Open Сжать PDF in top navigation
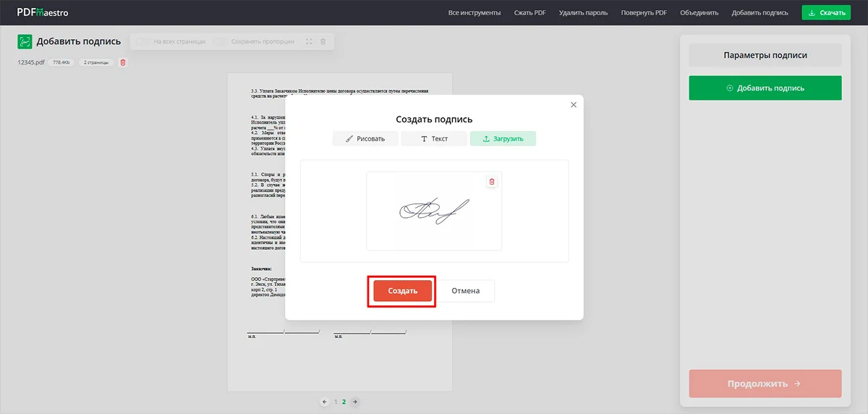Viewport: 868px width, 414px height. 529,12
